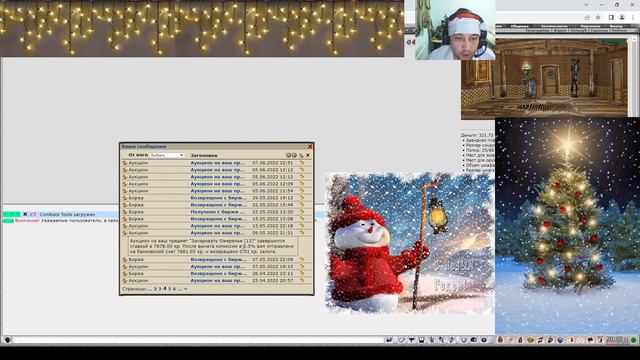This screenshot has width=640, height=360.
Task: Click the round icon left of chat input
Action: tap(7, 340)
